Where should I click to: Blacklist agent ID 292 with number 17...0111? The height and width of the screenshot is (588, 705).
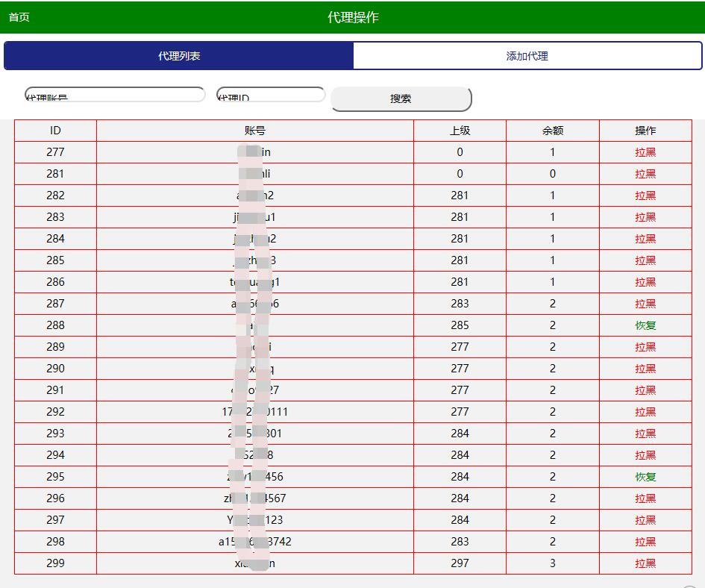point(644,412)
